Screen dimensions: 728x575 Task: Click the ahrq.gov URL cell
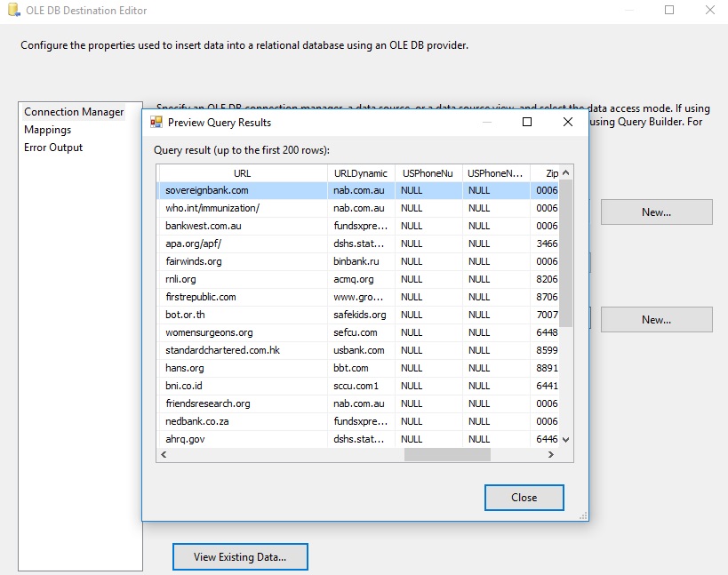pyautogui.click(x=243, y=439)
